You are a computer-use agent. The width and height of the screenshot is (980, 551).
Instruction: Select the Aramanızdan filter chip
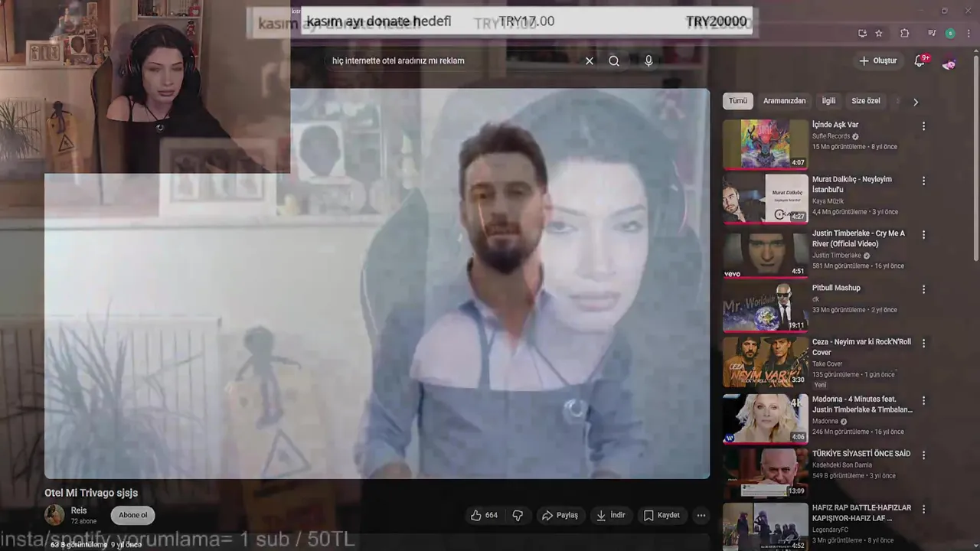(784, 101)
